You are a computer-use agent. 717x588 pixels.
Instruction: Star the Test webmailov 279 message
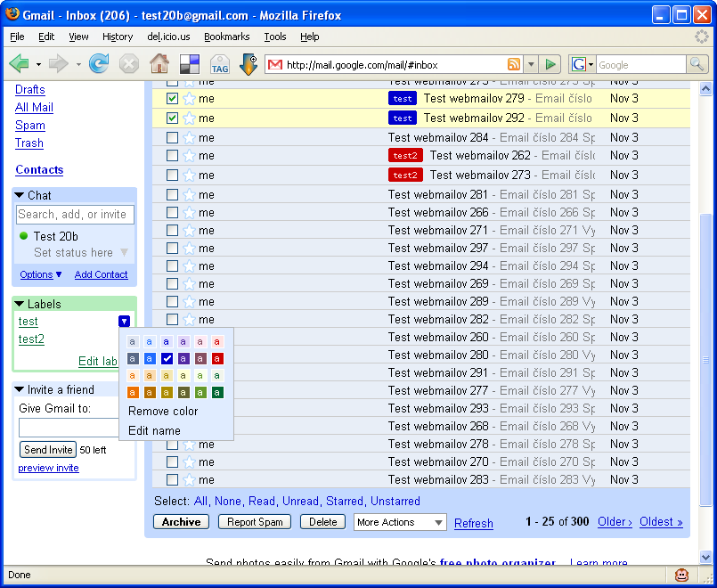(190, 99)
